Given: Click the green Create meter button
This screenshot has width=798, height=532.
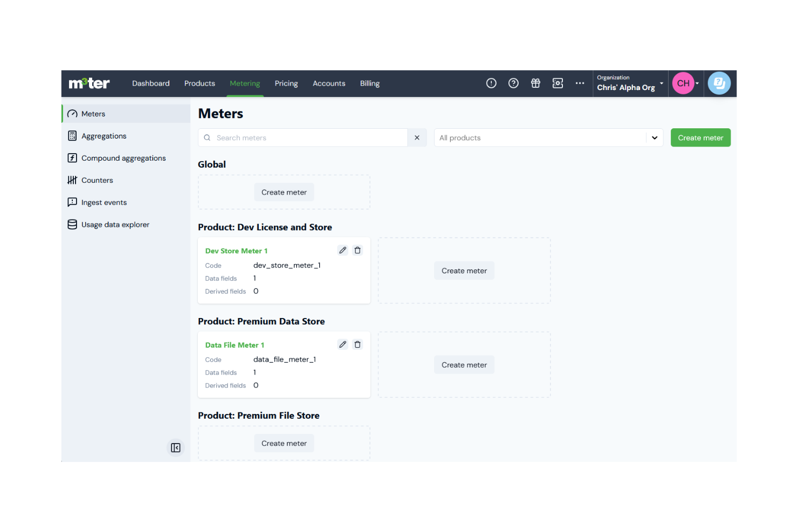Looking at the screenshot, I should (x=700, y=137).
